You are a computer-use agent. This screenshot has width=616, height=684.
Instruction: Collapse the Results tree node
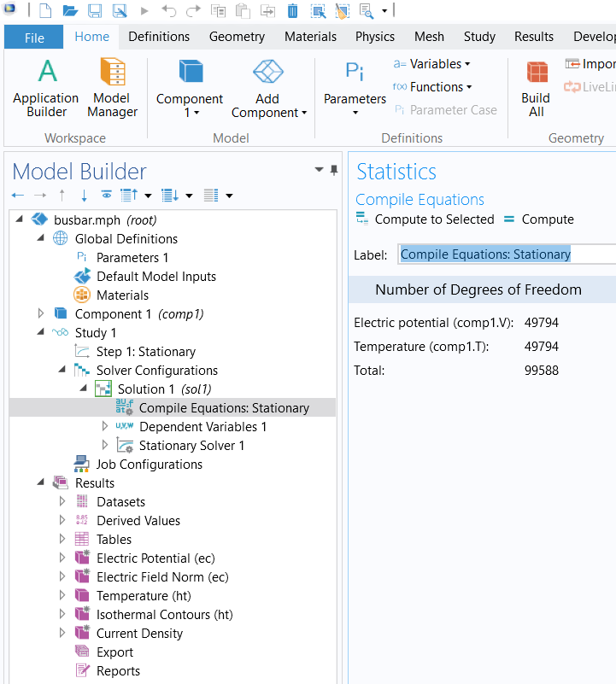40,483
